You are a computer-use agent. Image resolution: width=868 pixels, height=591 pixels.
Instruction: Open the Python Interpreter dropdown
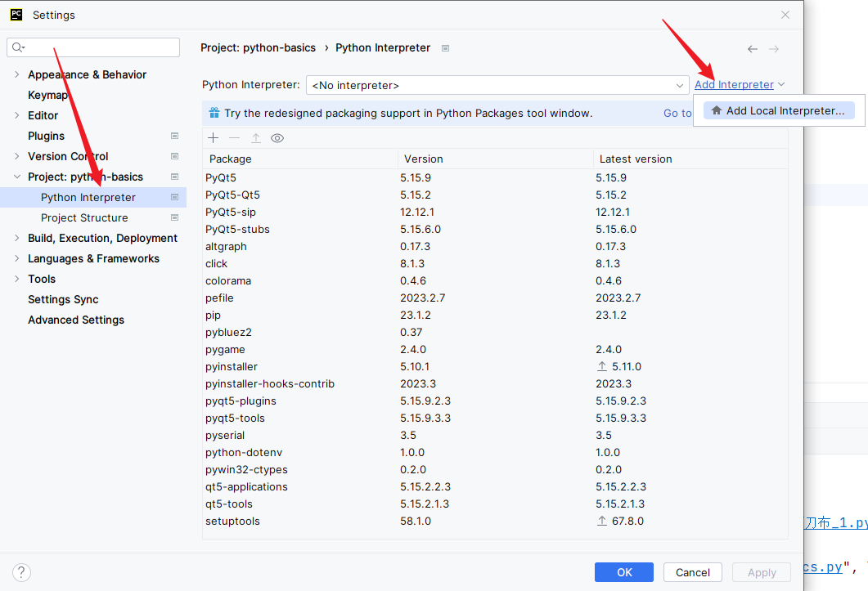pos(497,85)
